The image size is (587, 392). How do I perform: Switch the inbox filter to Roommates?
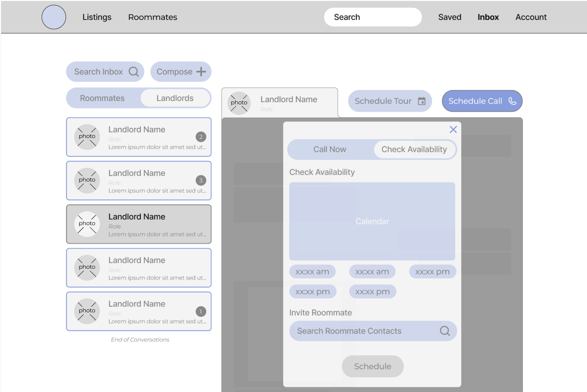tap(102, 98)
